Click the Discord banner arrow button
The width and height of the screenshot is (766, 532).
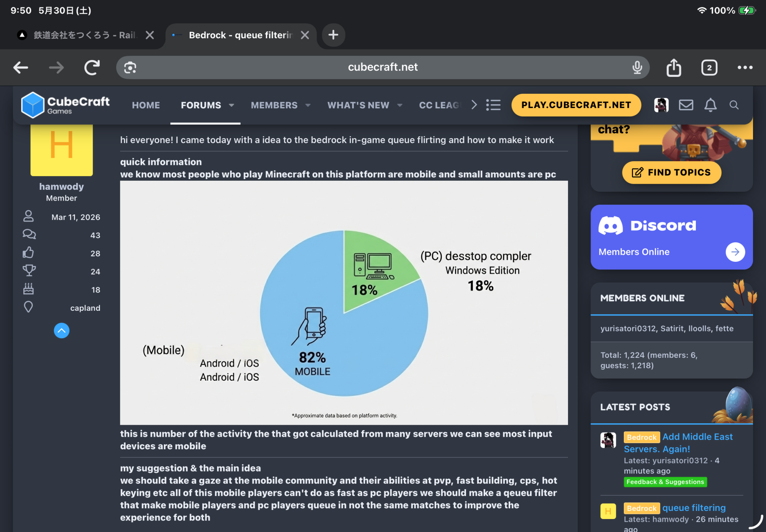[735, 252]
